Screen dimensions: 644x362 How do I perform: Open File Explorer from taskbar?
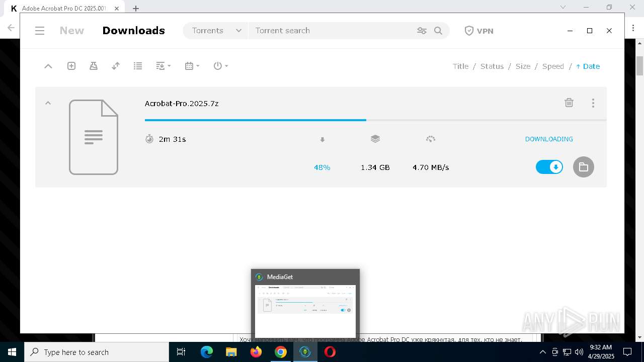click(x=231, y=352)
